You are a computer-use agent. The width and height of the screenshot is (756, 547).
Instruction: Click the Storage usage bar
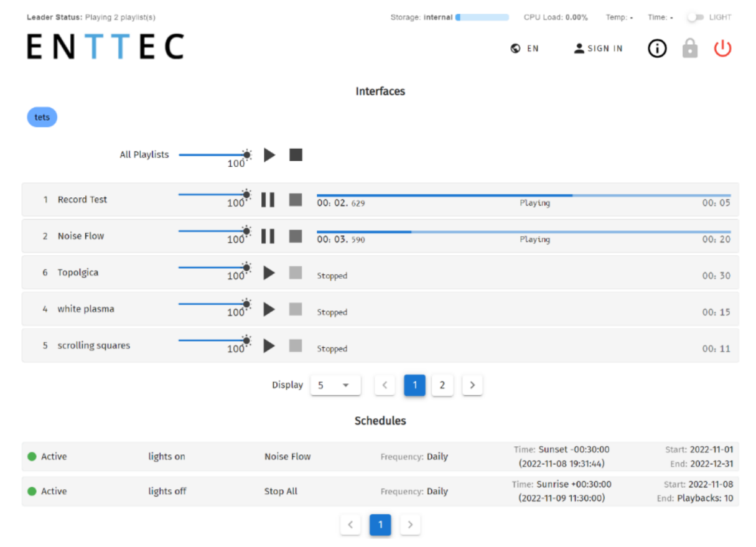[x=482, y=17]
